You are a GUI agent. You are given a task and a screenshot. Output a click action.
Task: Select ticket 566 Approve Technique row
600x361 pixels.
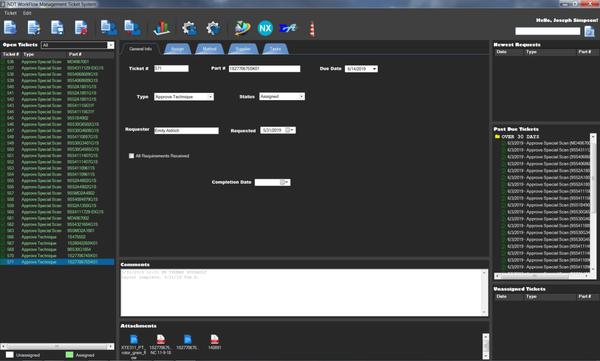click(x=57, y=237)
